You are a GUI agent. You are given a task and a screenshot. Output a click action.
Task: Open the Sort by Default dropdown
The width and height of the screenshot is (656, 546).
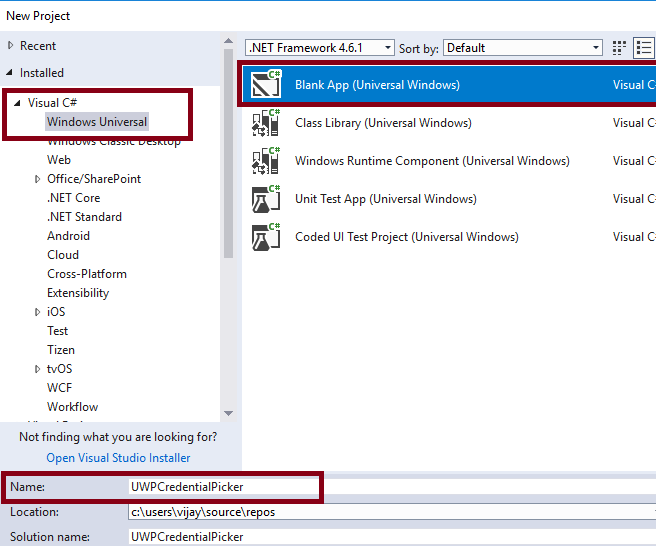click(523, 48)
